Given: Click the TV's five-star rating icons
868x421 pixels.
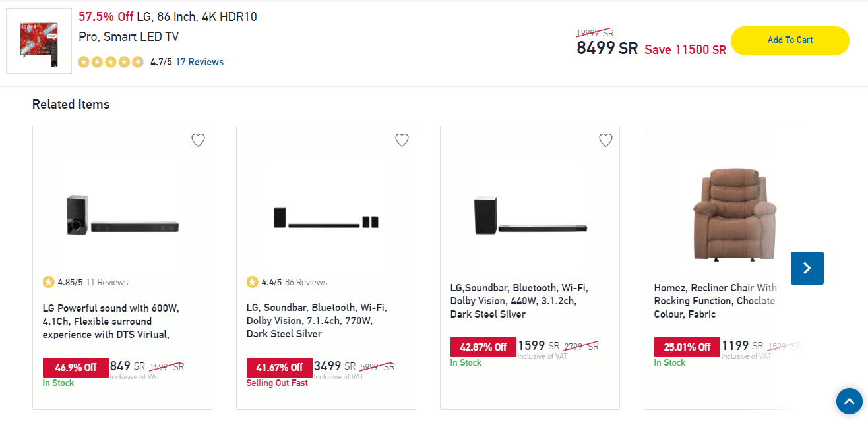Looking at the screenshot, I should pyautogui.click(x=111, y=62).
